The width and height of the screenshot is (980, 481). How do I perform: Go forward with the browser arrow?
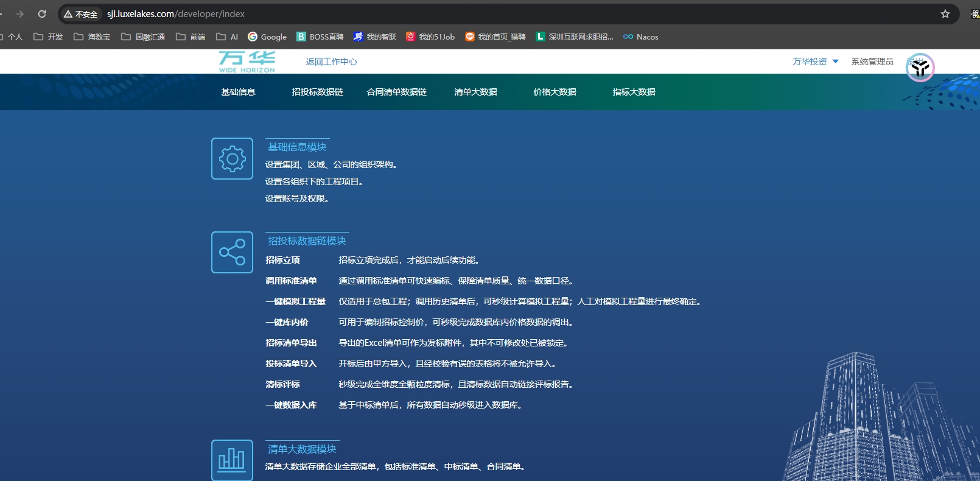coord(20,14)
